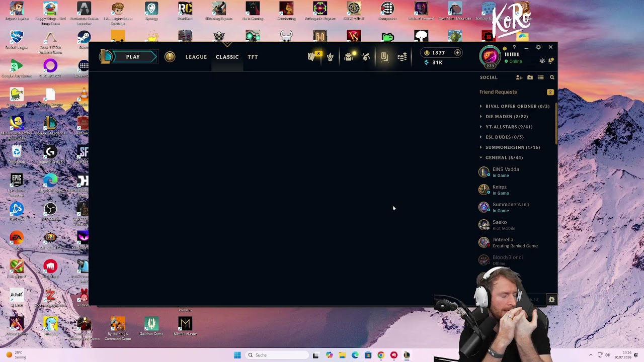This screenshot has height=362, width=644.
Task: Open the store coins icon
Action: pyautogui.click(x=402, y=57)
